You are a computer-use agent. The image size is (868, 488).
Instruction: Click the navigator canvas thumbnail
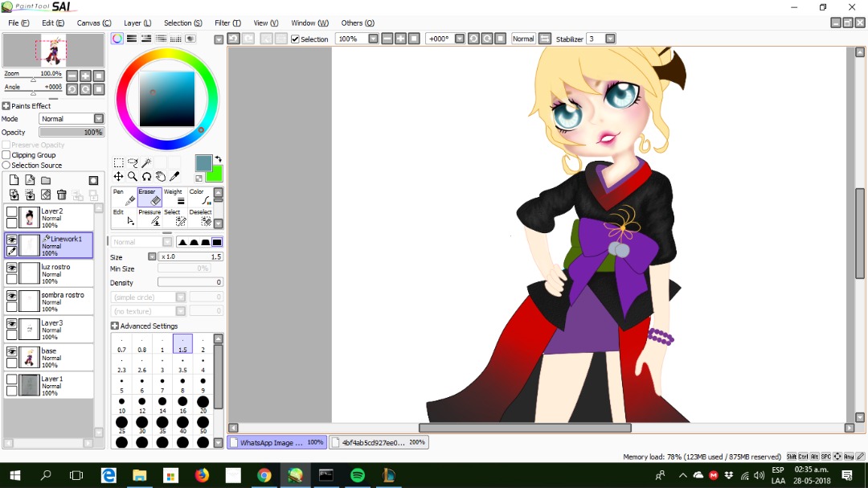[x=53, y=51]
